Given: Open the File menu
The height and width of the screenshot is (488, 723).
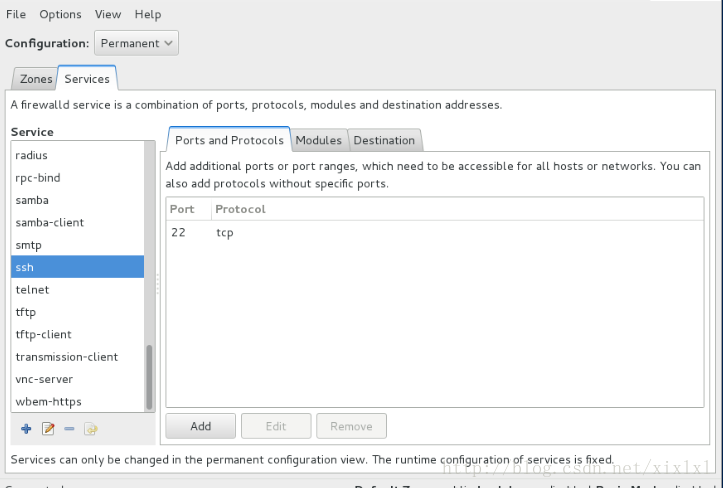Looking at the screenshot, I should tap(16, 14).
